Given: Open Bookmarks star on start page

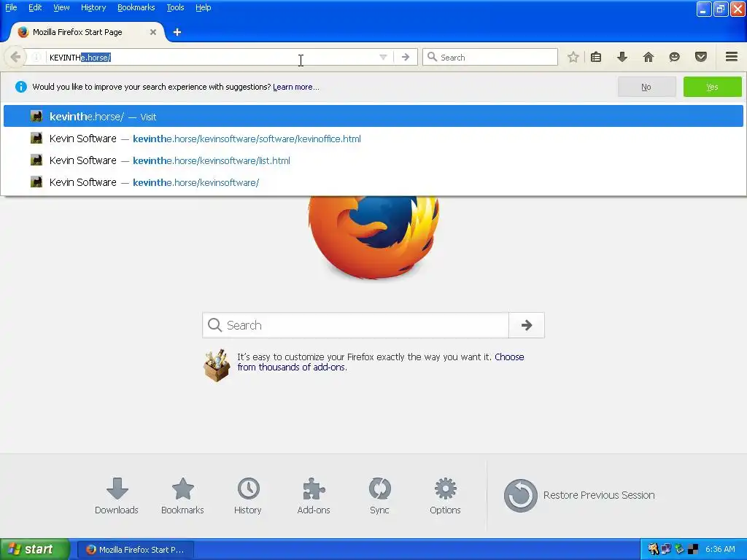Looking at the screenshot, I should coord(182,496).
